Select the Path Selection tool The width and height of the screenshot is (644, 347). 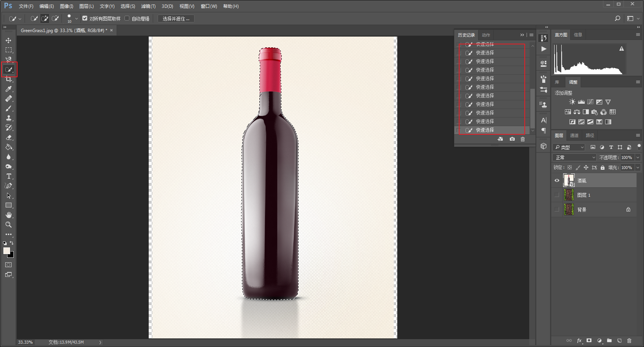click(9, 196)
